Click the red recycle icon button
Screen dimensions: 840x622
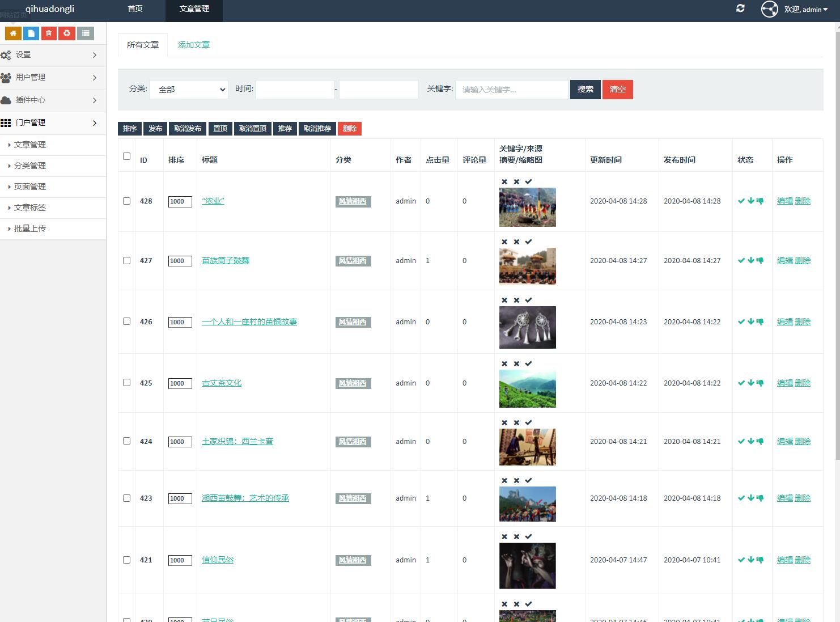[x=67, y=33]
